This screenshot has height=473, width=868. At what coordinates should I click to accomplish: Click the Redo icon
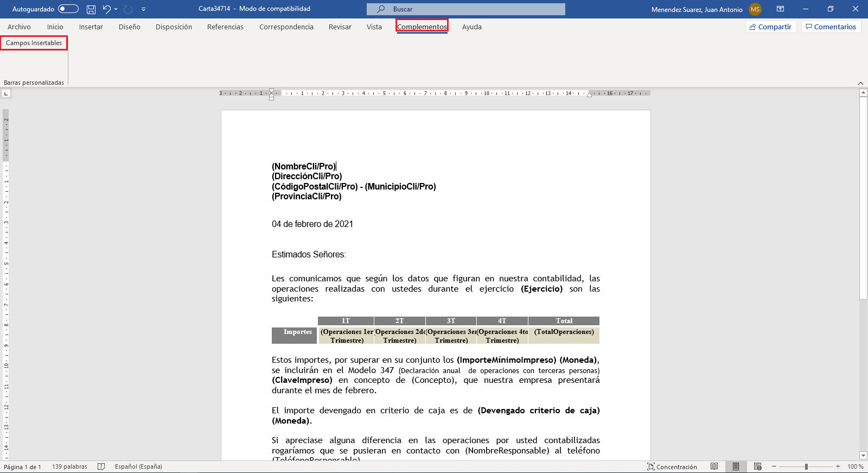pos(128,9)
